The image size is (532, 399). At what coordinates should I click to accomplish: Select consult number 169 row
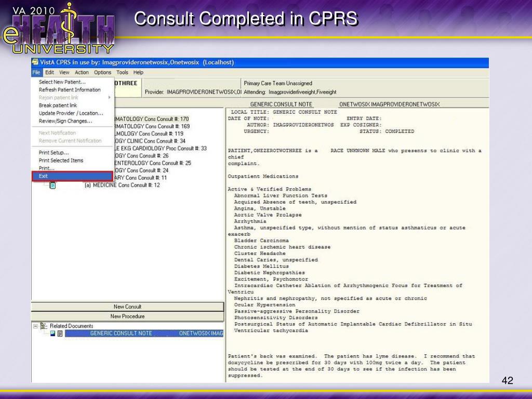(x=152, y=126)
